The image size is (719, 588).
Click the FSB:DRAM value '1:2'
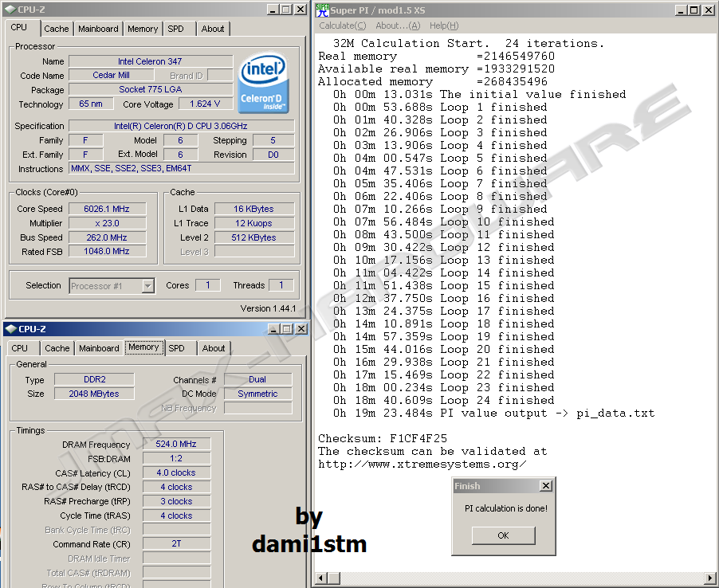click(176, 458)
